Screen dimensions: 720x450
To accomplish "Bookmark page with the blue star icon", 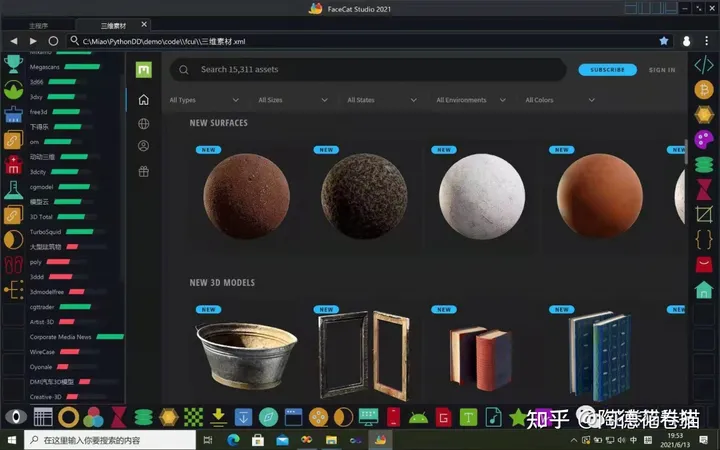I will [664, 41].
